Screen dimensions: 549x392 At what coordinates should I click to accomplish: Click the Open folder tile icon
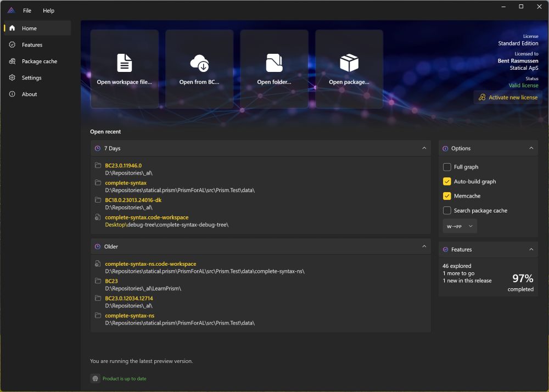[274, 63]
